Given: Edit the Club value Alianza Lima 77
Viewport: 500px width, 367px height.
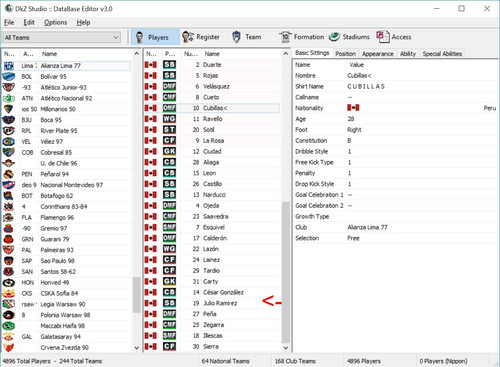Looking at the screenshot, I should coord(367,227).
